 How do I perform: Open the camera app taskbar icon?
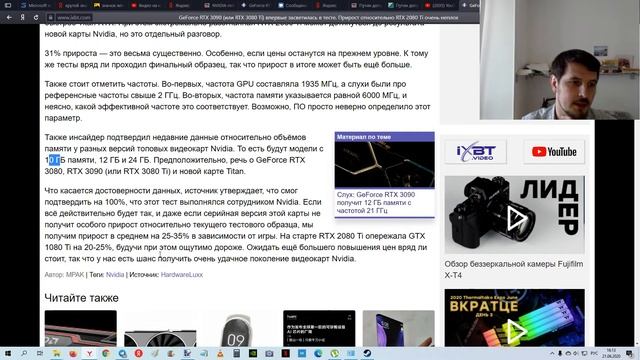(x=269, y=353)
